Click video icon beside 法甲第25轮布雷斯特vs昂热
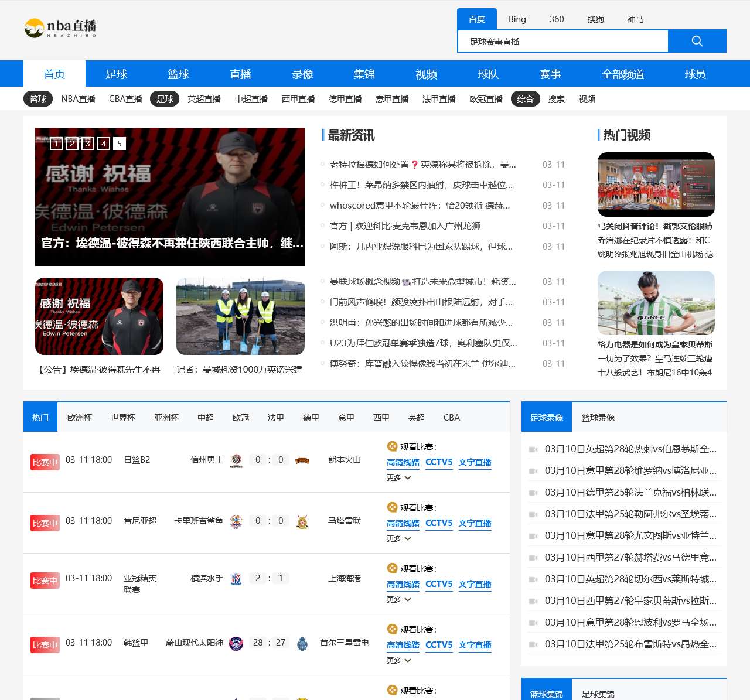This screenshot has height=700, width=750. [x=533, y=644]
